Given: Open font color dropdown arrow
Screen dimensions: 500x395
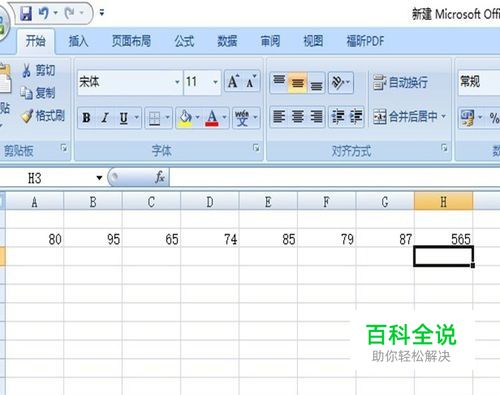Looking at the screenshot, I should tap(224, 117).
